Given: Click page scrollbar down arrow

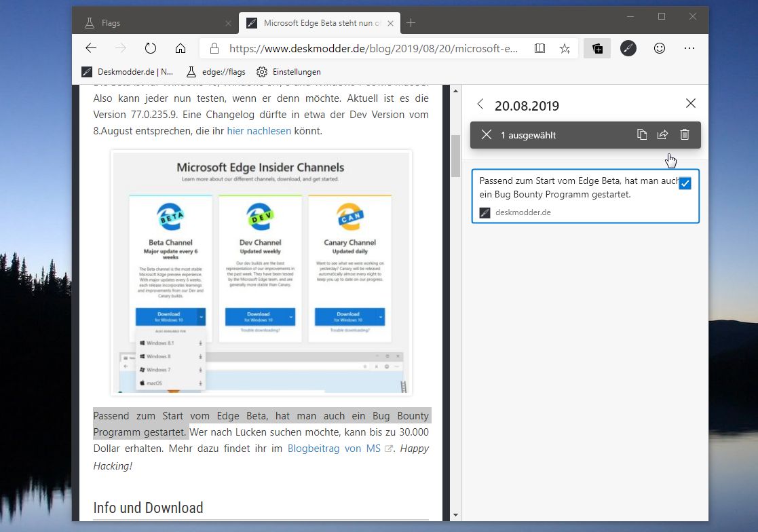Looking at the screenshot, I should tap(455, 515).
